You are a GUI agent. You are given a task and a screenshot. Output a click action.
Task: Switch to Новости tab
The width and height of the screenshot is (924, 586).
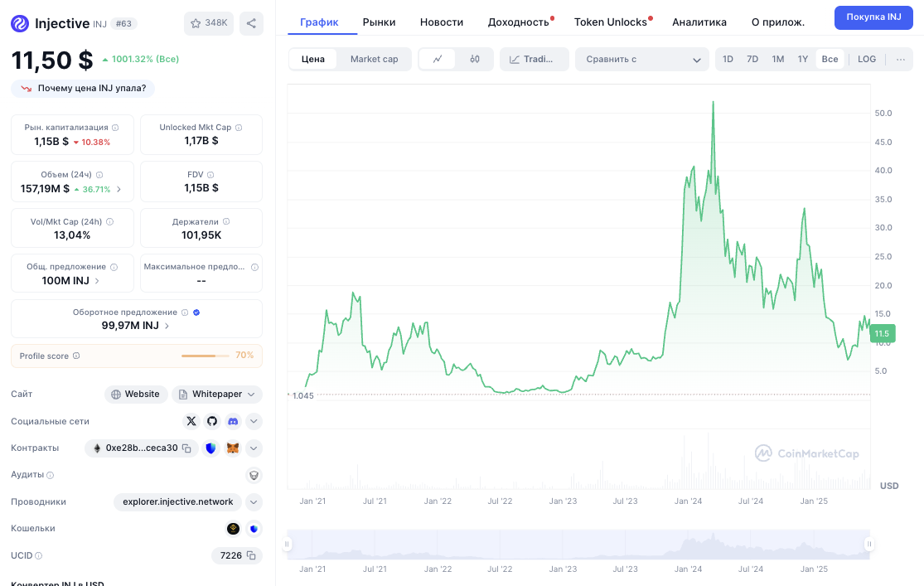tap(442, 22)
